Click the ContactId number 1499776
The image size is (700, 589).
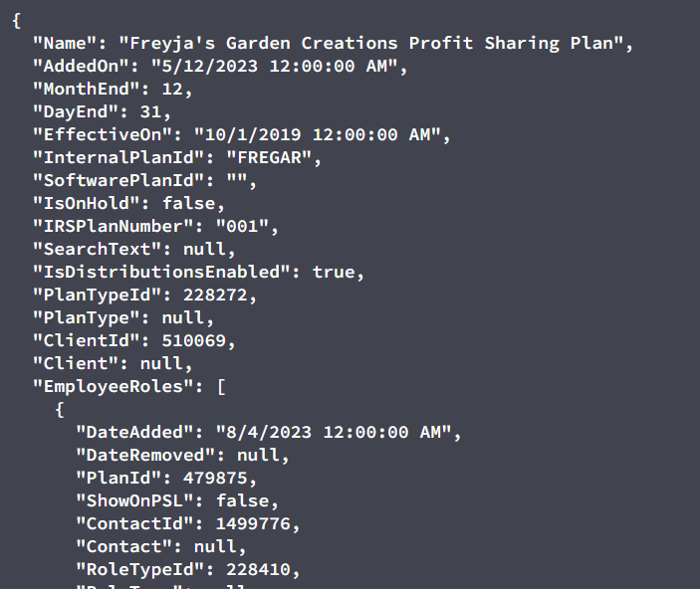pyautogui.click(x=253, y=524)
